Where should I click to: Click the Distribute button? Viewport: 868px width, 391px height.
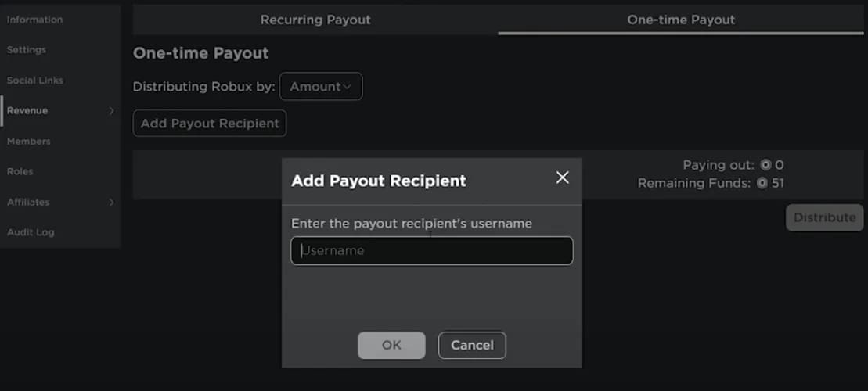[x=825, y=217]
